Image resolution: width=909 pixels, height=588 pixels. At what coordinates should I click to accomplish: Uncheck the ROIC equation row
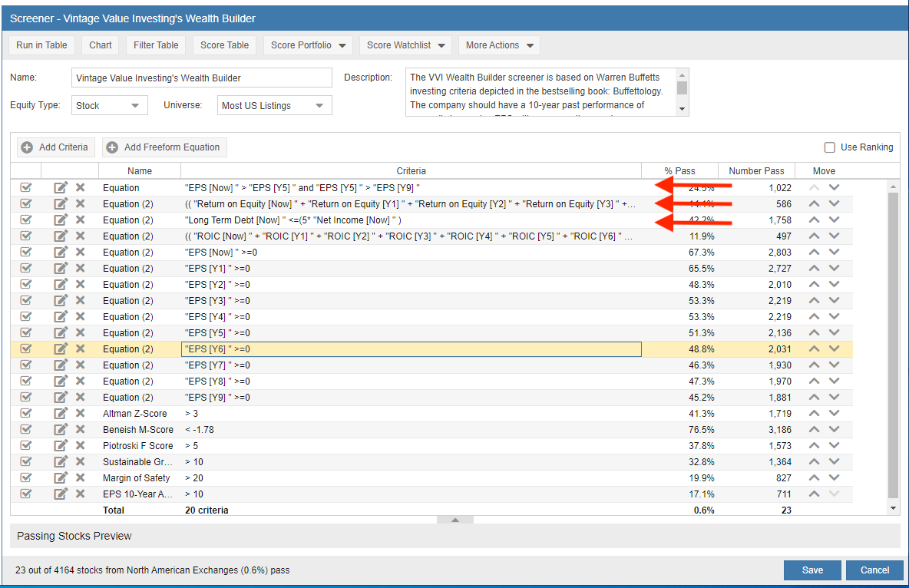click(25, 236)
